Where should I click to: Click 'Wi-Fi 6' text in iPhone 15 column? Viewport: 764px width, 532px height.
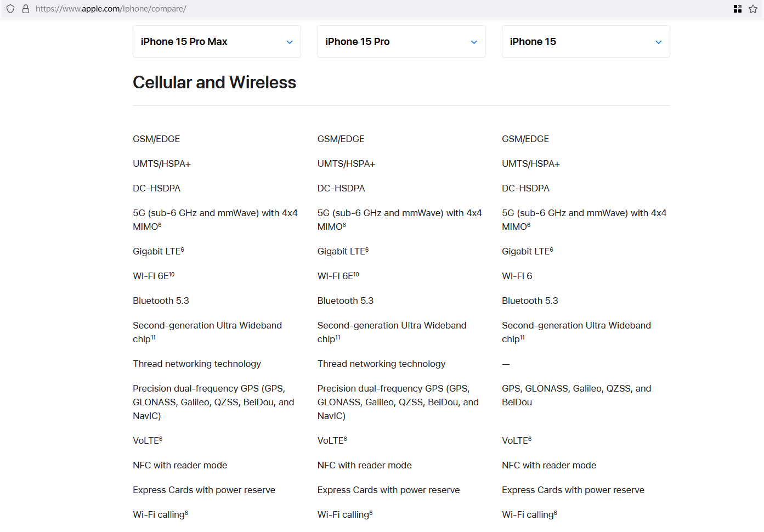click(x=517, y=276)
